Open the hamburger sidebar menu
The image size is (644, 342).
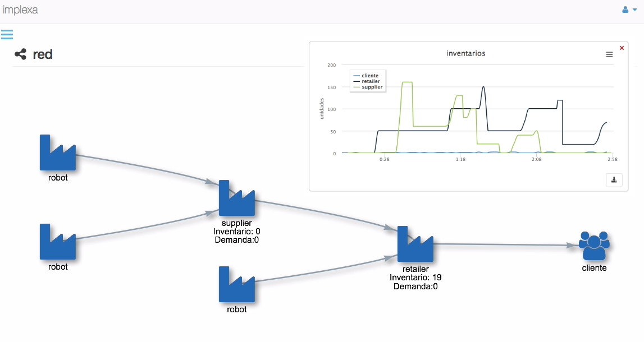(x=7, y=35)
